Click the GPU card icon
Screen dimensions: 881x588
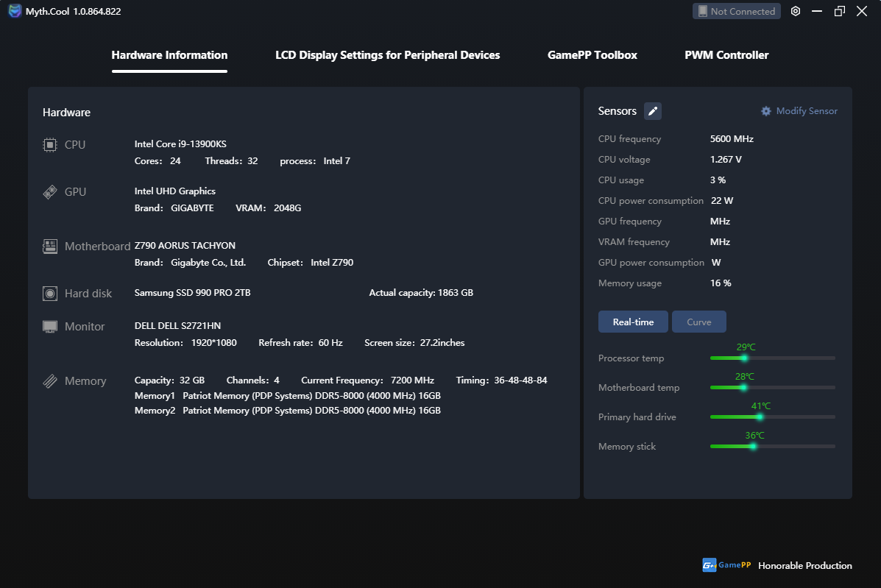[x=50, y=192]
